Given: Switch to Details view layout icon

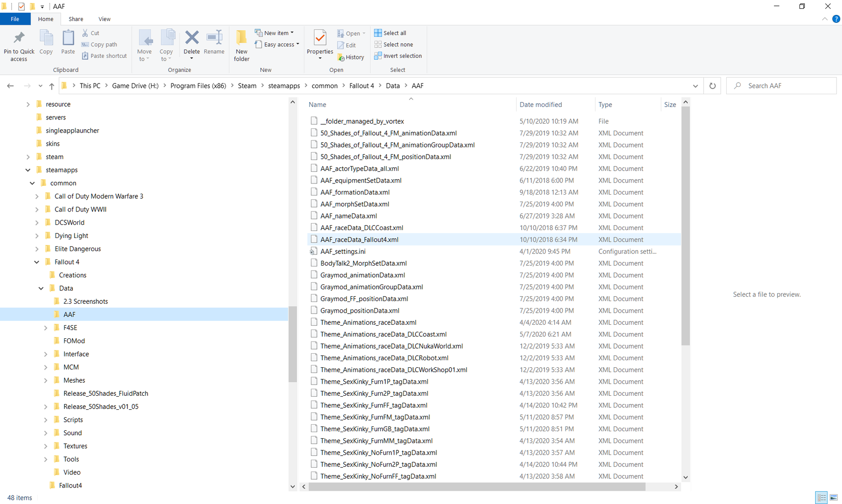Looking at the screenshot, I should point(821,497).
